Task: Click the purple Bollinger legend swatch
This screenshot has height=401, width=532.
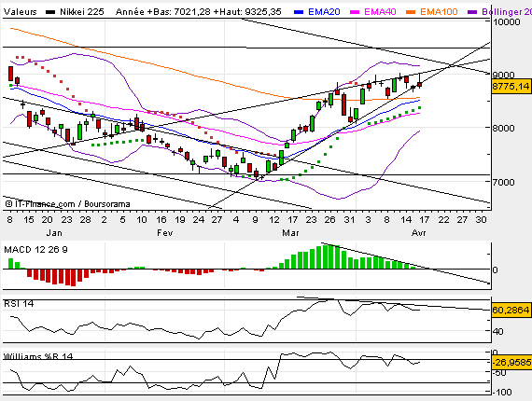Action: (472, 12)
